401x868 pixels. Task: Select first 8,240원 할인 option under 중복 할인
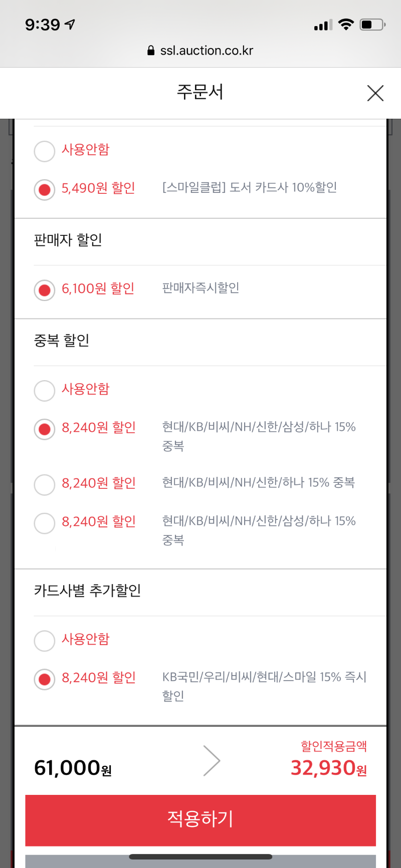click(45, 429)
